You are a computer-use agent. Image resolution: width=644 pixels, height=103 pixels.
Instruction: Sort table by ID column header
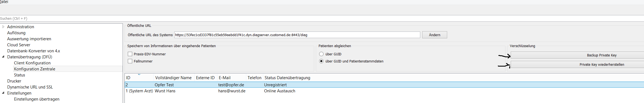coord(139,78)
